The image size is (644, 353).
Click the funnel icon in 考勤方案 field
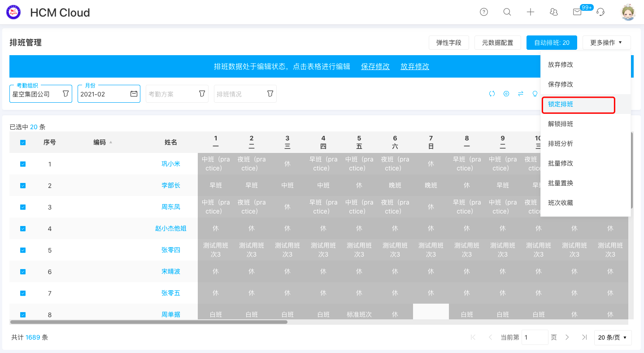(x=202, y=94)
